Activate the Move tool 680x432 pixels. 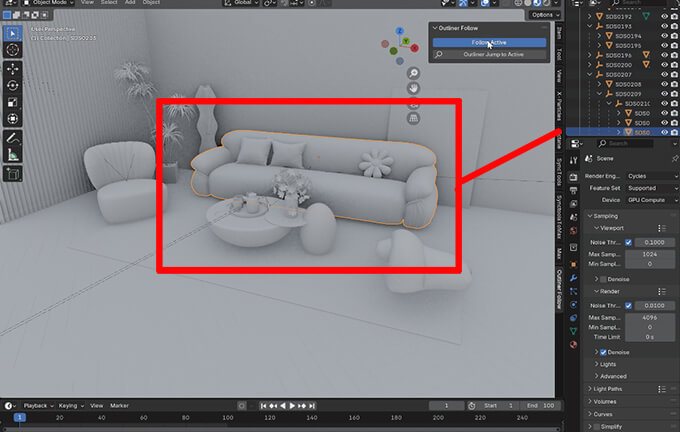click(x=13, y=69)
